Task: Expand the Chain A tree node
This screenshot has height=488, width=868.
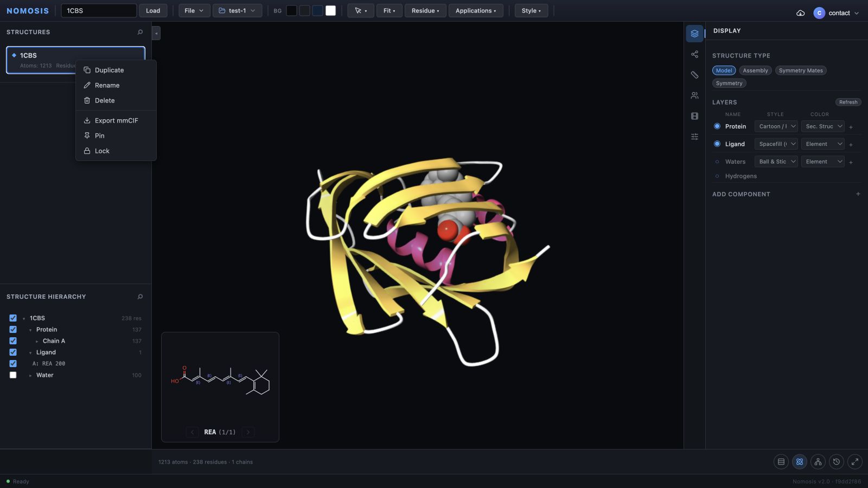Action: coord(37,342)
